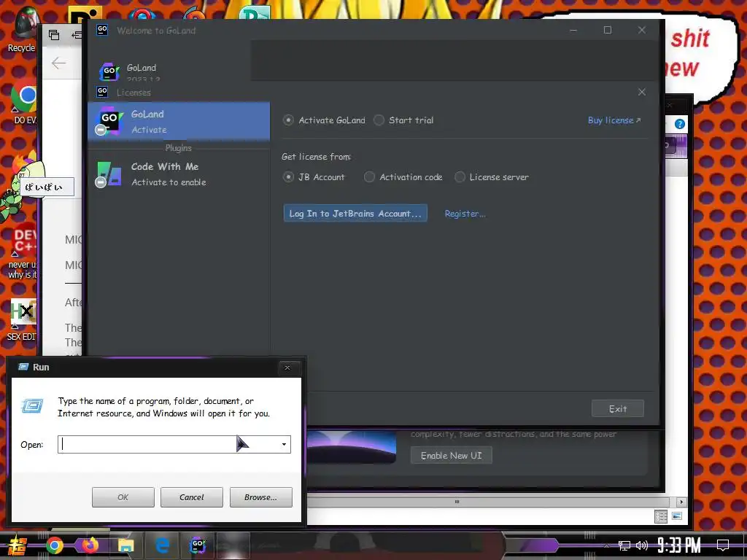
Task: Click Windows Start button
Action: (x=16, y=545)
